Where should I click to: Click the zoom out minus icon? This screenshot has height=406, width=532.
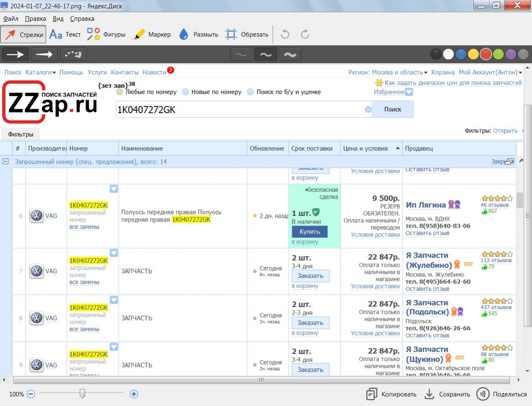coord(31,394)
